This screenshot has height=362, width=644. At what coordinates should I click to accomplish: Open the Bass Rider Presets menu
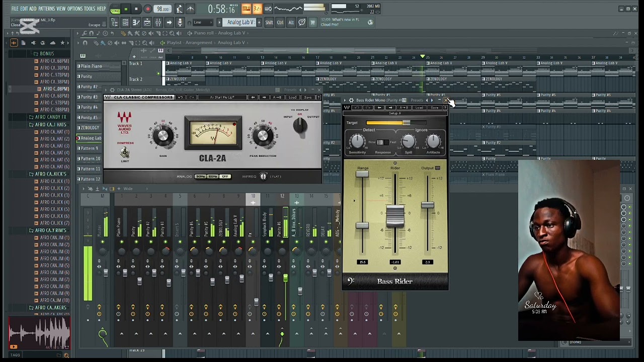(416, 101)
